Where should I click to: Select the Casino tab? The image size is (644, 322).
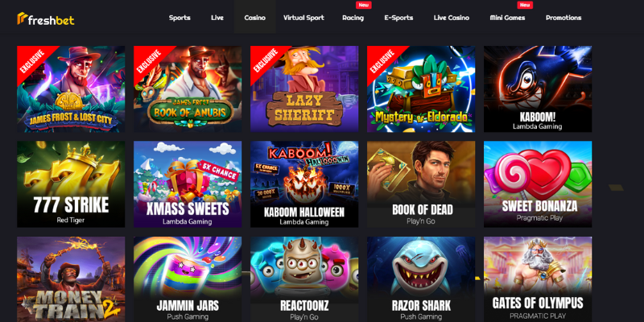[254, 18]
